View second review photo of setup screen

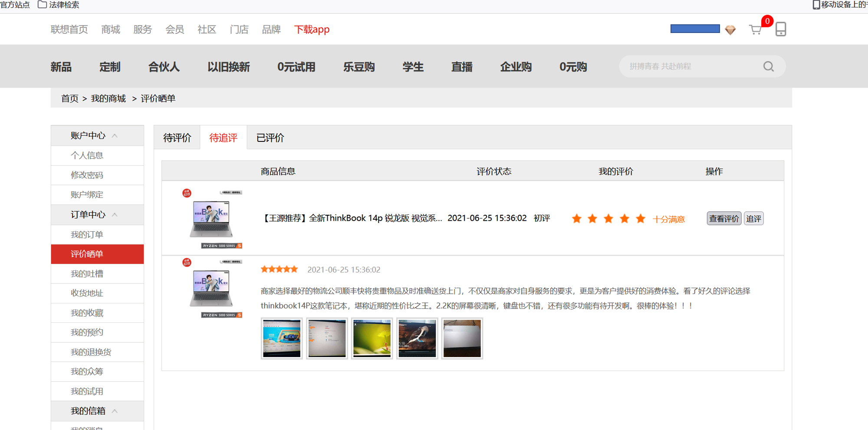tap(327, 338)
